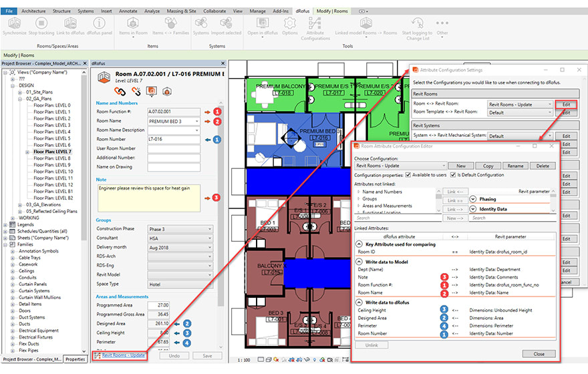The height and width of the screenshot is (374, 588).
Task: Switch to Structure ribbon tab
Action: (x=61, y=11)
